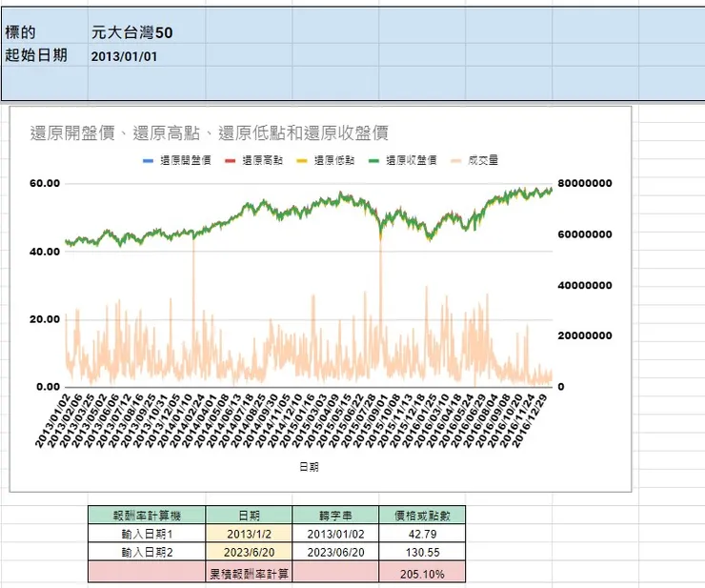The height and width of the screenshot is (588, 705).
Task: Select the 價格或點數 header cell
Action: [422, 516]
